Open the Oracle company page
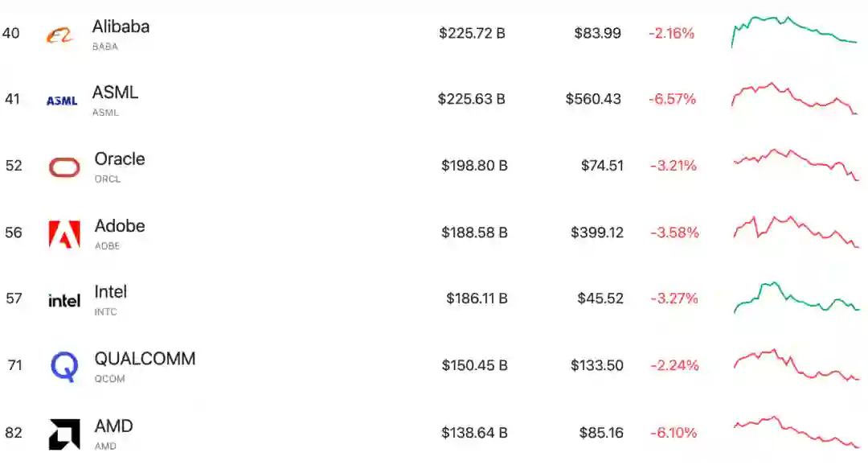Viewport: 868px width, 465px height. [x=120, y=159]
